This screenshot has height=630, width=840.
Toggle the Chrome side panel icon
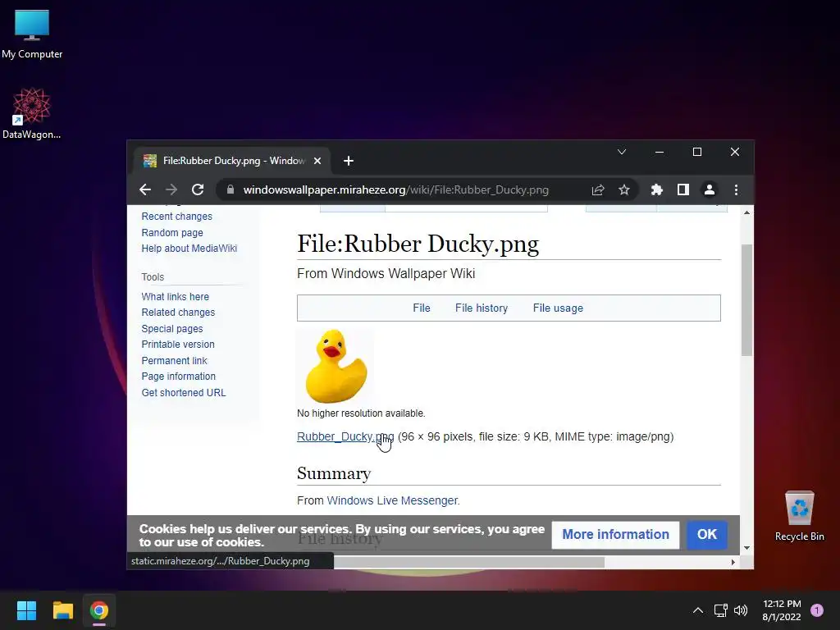pyautogui.click(x=683, y=189)
